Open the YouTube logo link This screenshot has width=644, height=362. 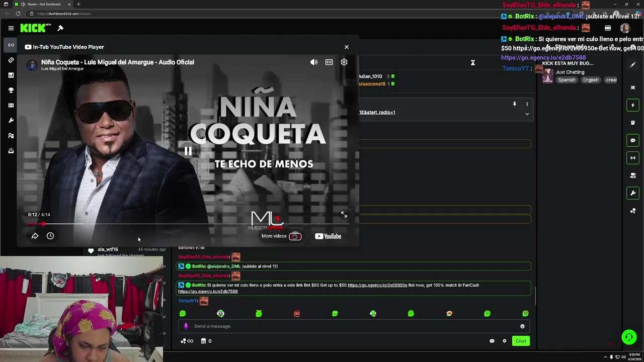click(328, 236)
